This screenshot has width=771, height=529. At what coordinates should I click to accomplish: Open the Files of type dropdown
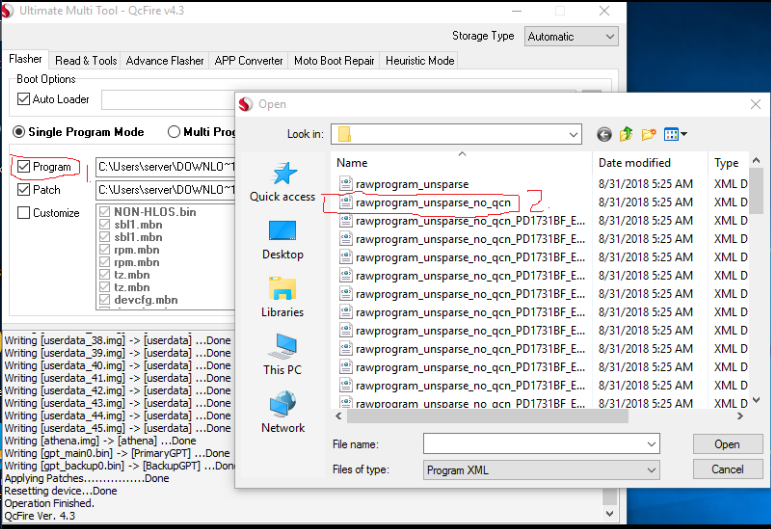coord(541,470)
